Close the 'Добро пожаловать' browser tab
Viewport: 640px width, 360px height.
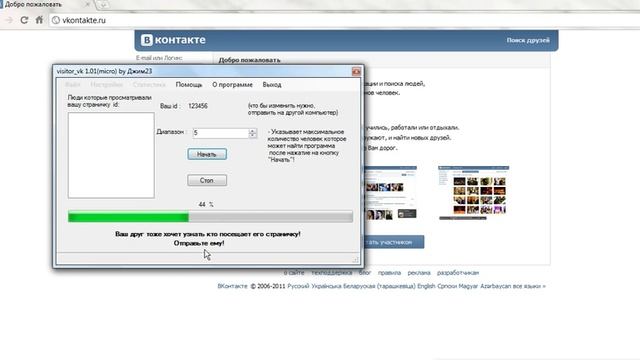click(x=87, y=4)
